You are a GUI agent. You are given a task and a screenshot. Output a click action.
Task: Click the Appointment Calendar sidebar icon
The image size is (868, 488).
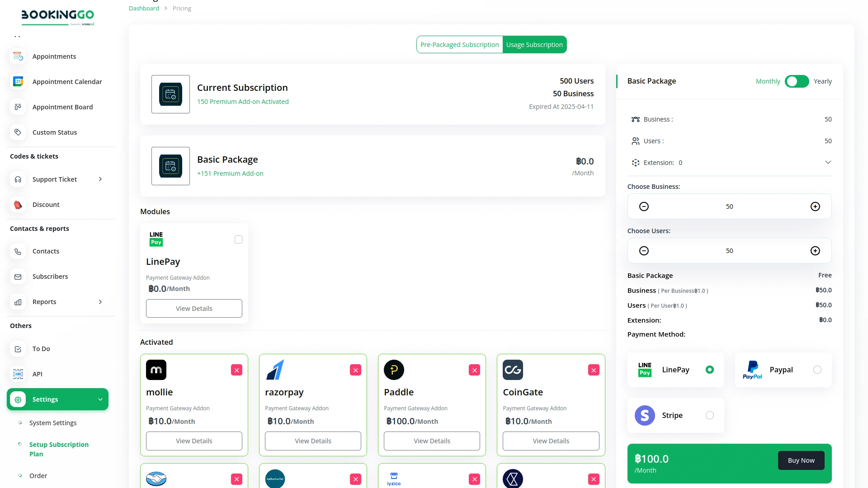[18, 82]
